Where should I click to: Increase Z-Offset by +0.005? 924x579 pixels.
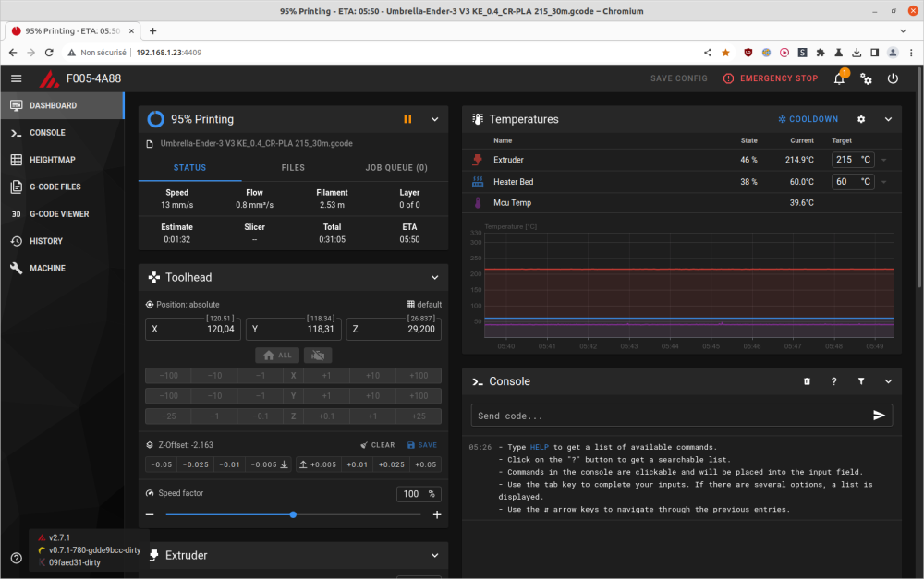[x=318, y=464]
